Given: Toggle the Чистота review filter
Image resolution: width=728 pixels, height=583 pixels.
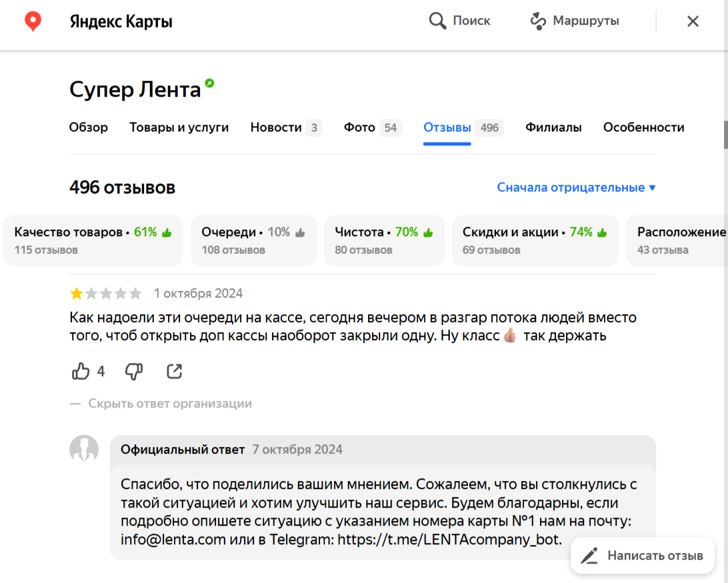Looking at the screenshot, I should (x=384, y=240).
